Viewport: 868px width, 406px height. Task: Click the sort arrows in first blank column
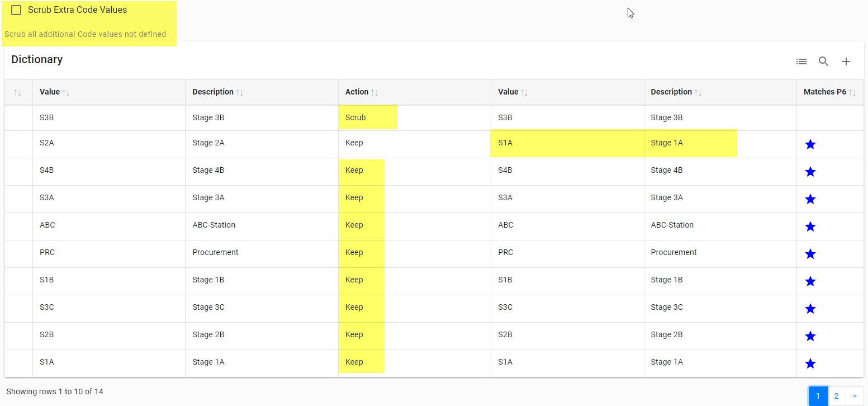click(x=18, y=92)
